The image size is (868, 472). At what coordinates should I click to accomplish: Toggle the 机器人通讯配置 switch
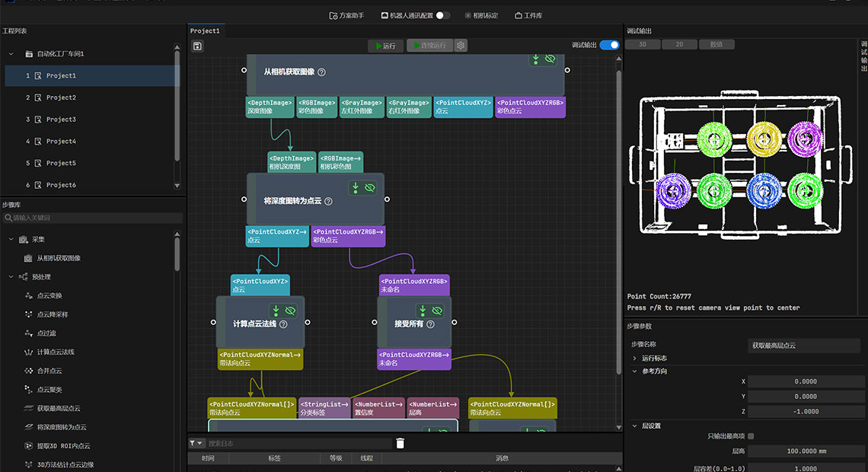click(442, 15)
